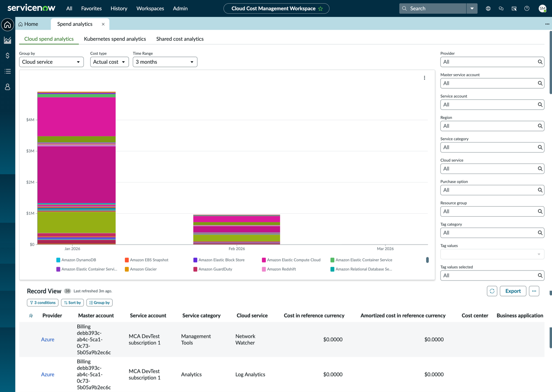Open the header sidebar discussions icon
Image resolution: width=552 pixels, height=392 pixels.
click(x=514, y=9)
